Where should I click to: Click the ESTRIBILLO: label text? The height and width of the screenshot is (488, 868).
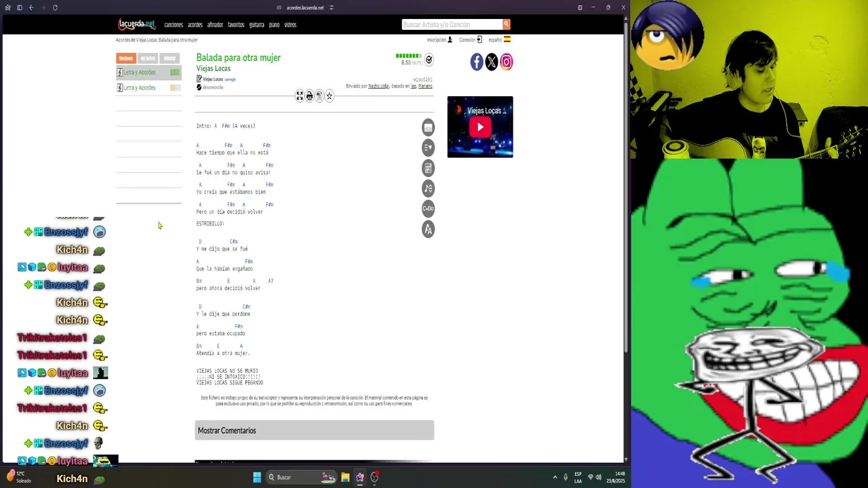210,224
